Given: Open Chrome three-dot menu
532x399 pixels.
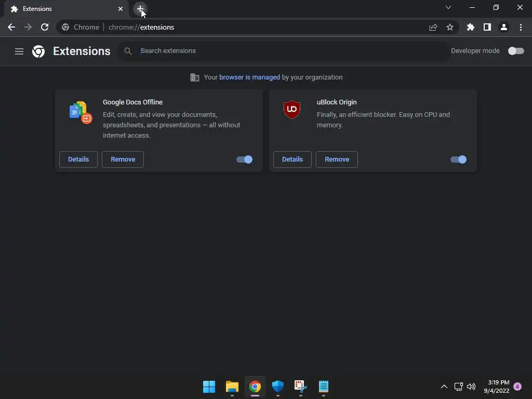Looking at the screenshot, I should pyautogui.click(x=521, y=27).
